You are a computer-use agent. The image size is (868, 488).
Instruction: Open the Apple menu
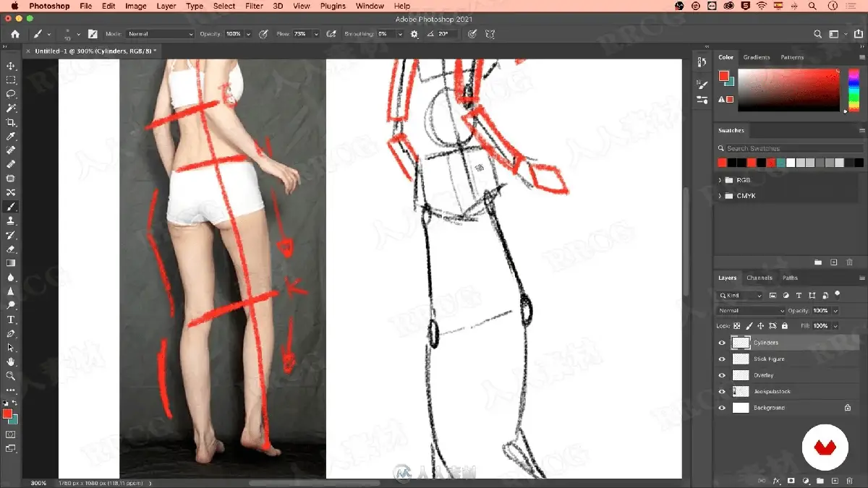14,6
